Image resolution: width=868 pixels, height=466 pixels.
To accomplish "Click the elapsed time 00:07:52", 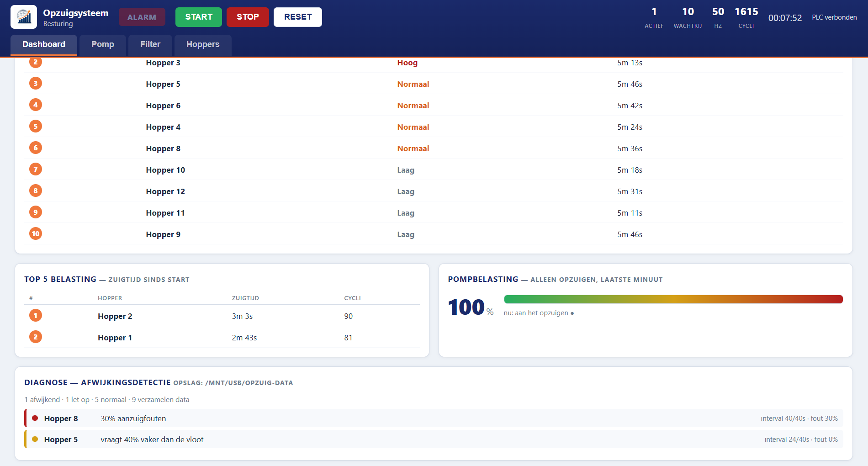I will 785,18.
